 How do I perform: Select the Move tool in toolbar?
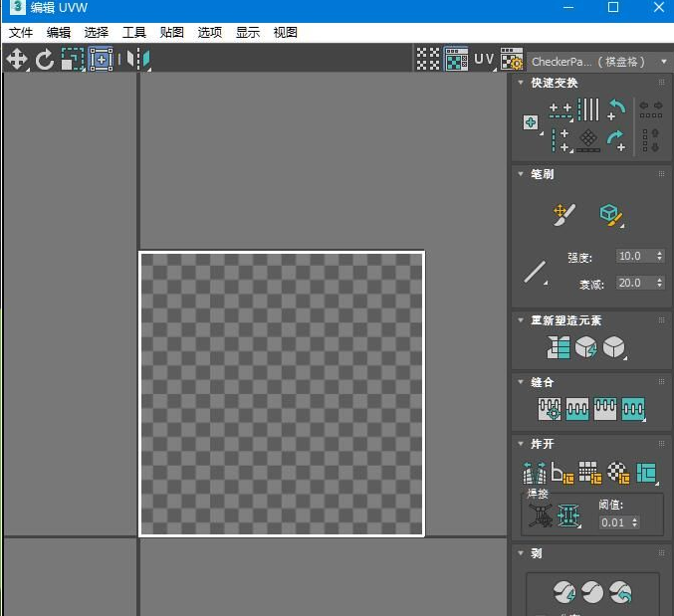pos(17,59)
